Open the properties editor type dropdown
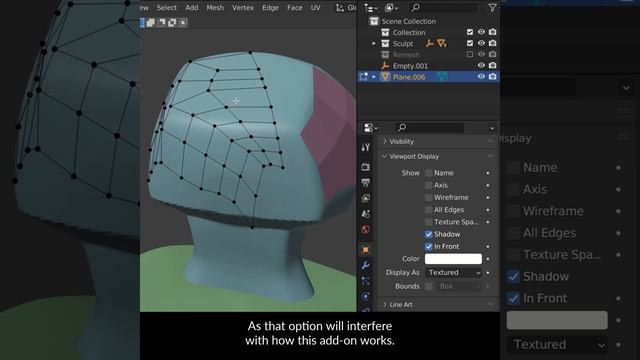 (371, 128)
